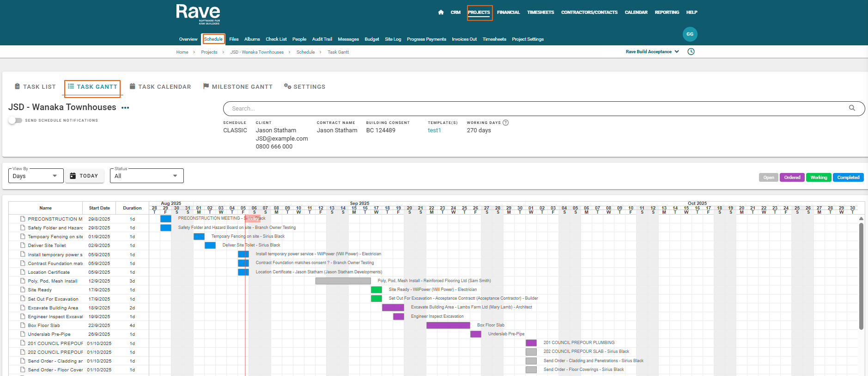This screenshot has width=868, height=376.
Task: Expand the Rave Build Acceptance dropdown
Action: point(652,52)
